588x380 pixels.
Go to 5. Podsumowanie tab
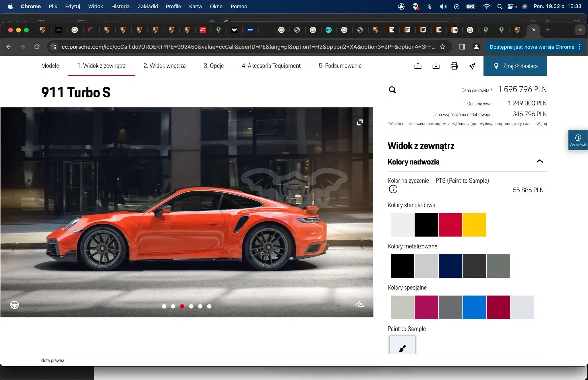coord(340,65)
